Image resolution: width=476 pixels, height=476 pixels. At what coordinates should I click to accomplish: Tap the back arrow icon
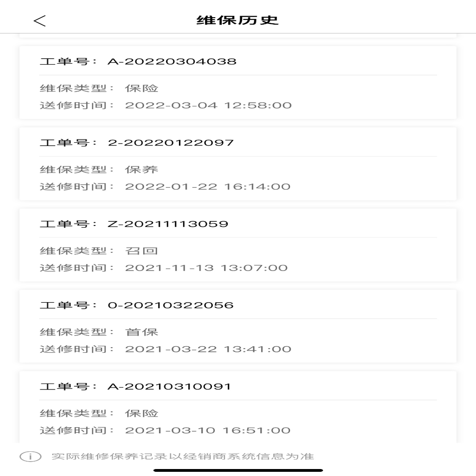40,21
